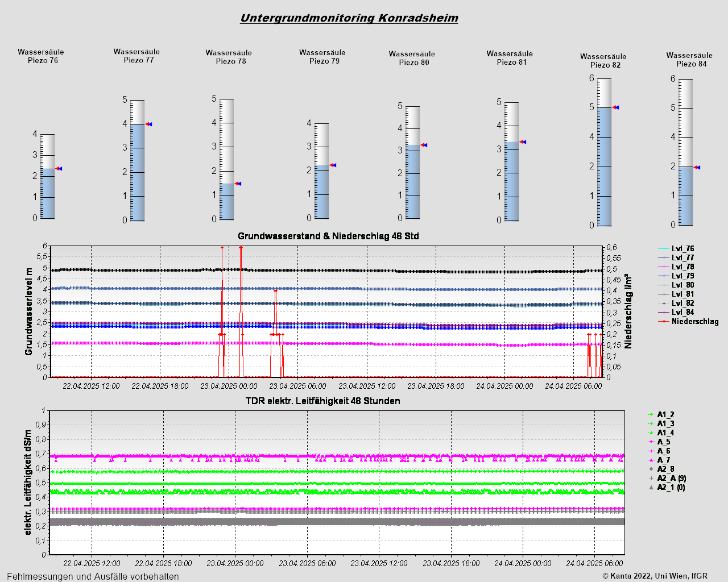Image resolution: width=728 pixels, height=582 pixels.
Task: Click the Wassersäule Piezo 76 label
Action: [41, 56]
